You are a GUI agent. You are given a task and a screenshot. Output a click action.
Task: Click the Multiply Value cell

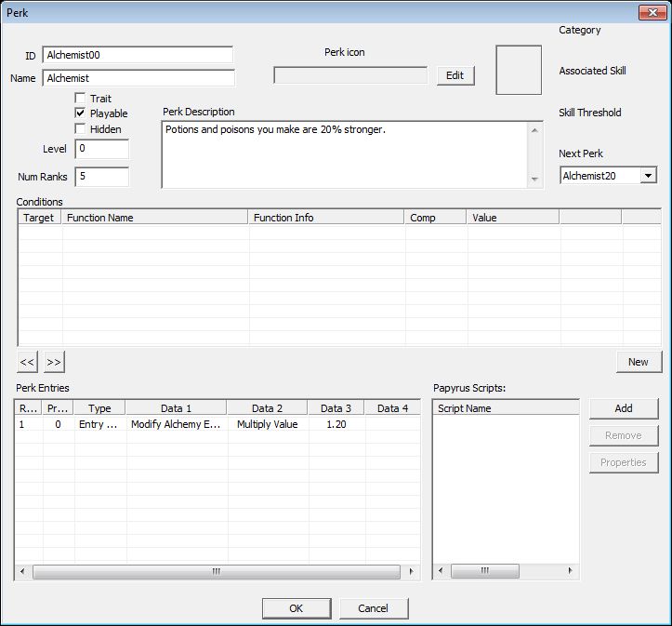click(268, 424)
